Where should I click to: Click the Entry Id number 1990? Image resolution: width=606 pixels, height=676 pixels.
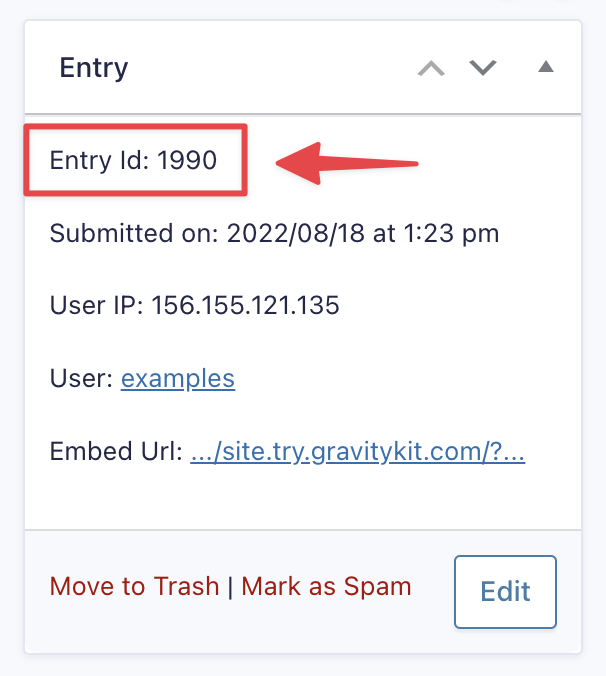tap(187, 160)
